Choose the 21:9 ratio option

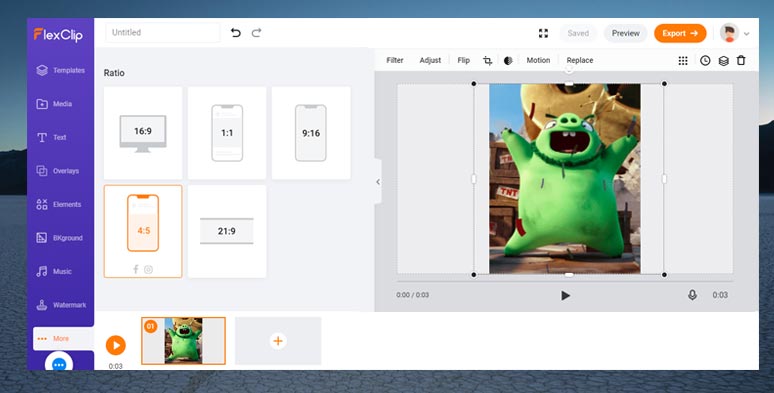227,231
